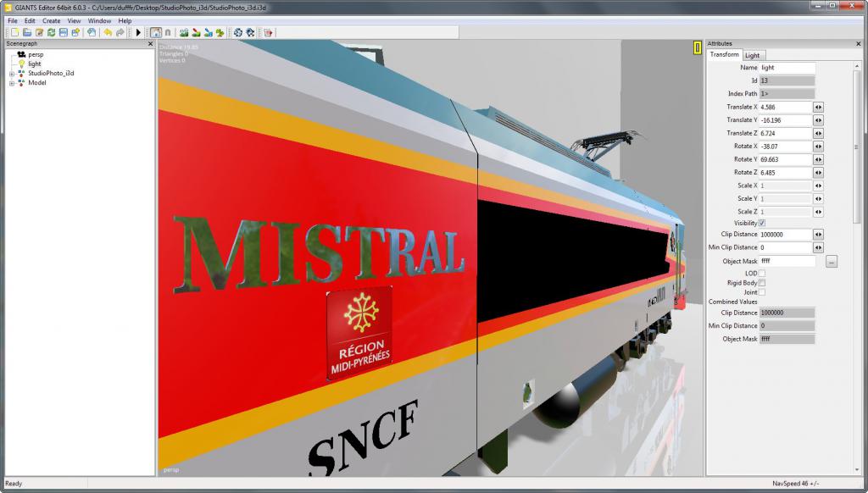Click the blue-brush terrain paint icon
868x493 pixels.
click(x=209, y=33)
